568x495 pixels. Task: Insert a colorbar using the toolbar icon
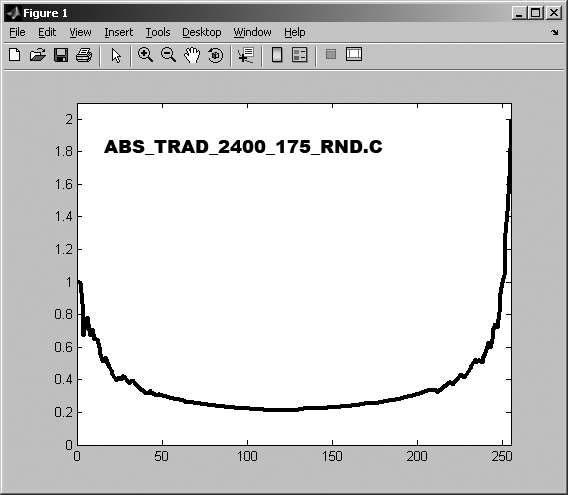(x=277, y=55)
